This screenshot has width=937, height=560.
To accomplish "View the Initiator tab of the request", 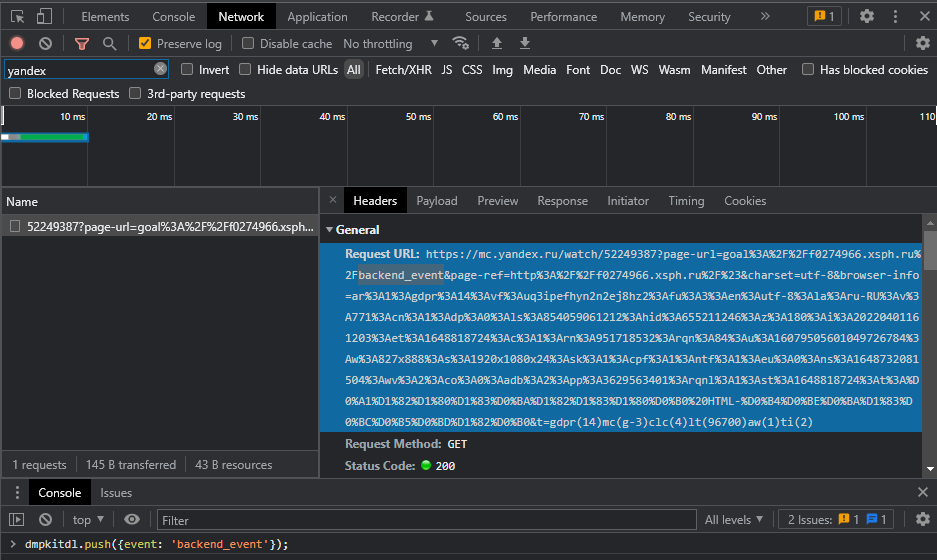I will [x=628, y=201].
